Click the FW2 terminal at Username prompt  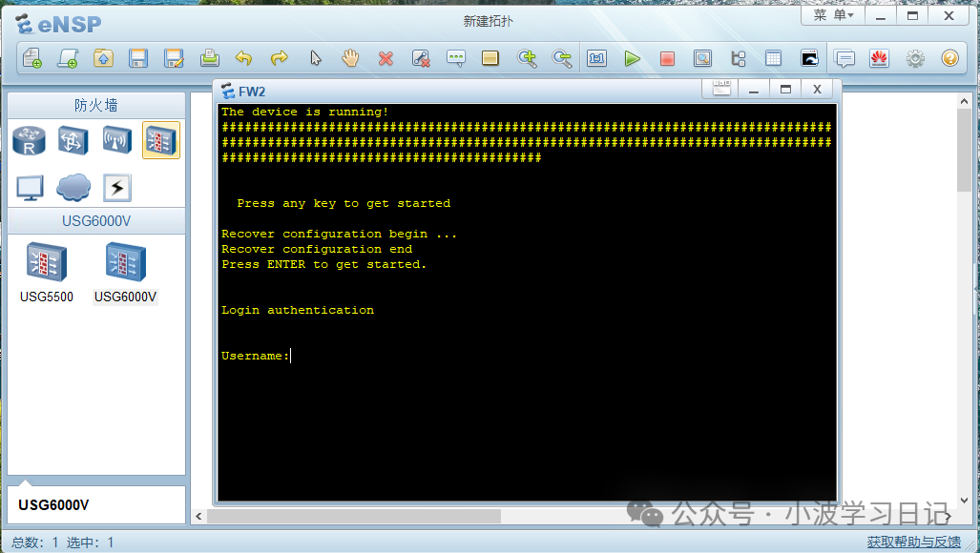pyautogui.click(x=291, y=356)
